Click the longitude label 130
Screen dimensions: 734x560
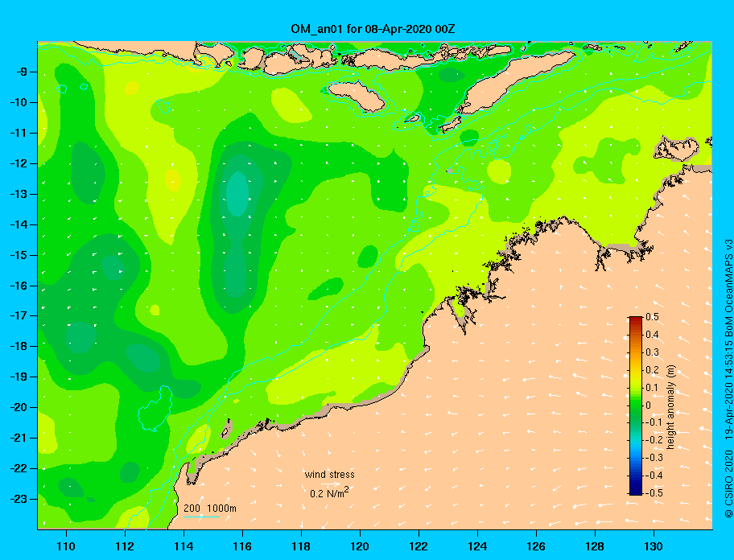pos(653,546)
